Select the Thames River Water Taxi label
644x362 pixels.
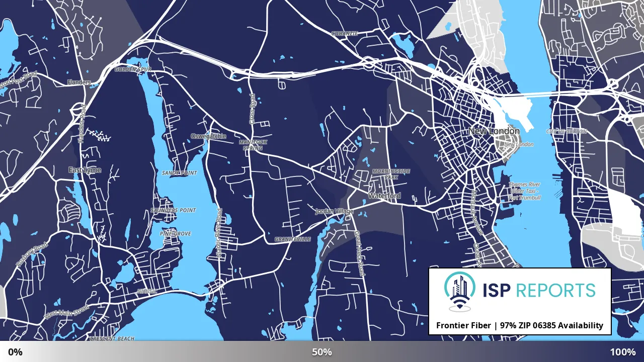coord(525,191)
